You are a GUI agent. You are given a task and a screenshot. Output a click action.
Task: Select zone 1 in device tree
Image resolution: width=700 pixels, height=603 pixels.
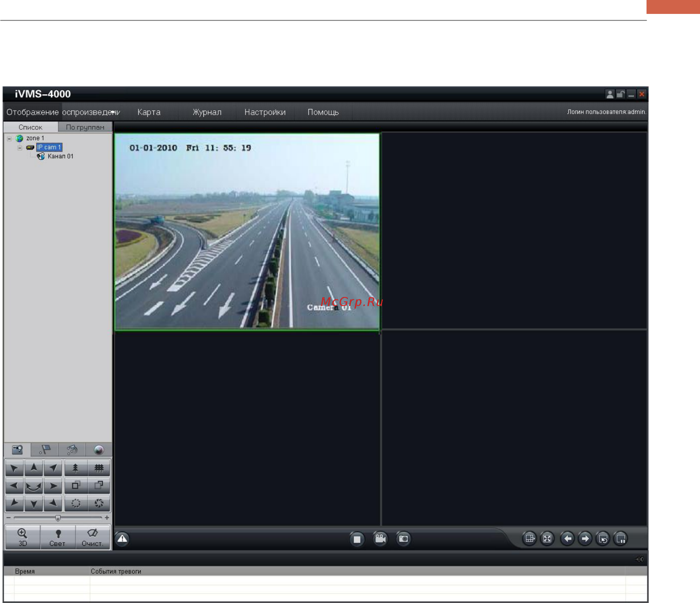pyautogui.click(x=35, y=138)
